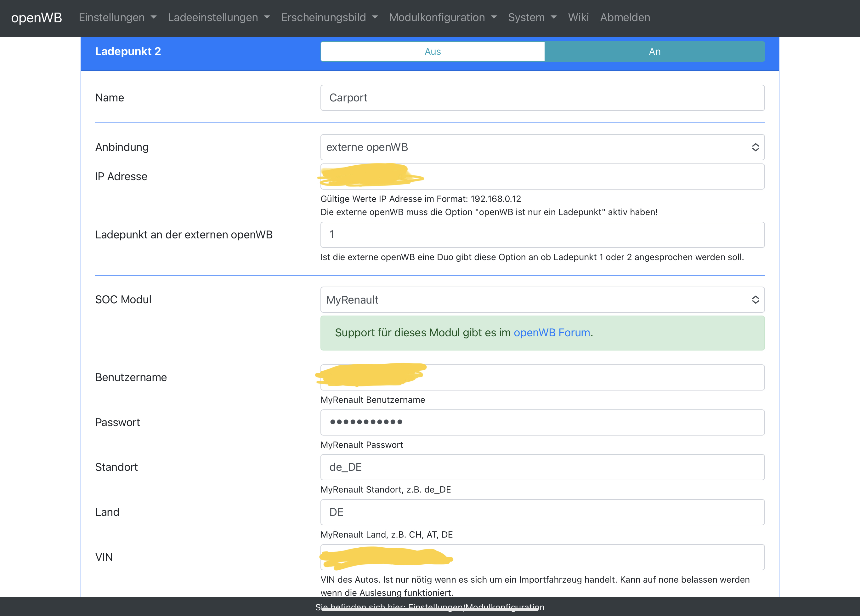Follow the openWB Forum link

coord(551,333)
